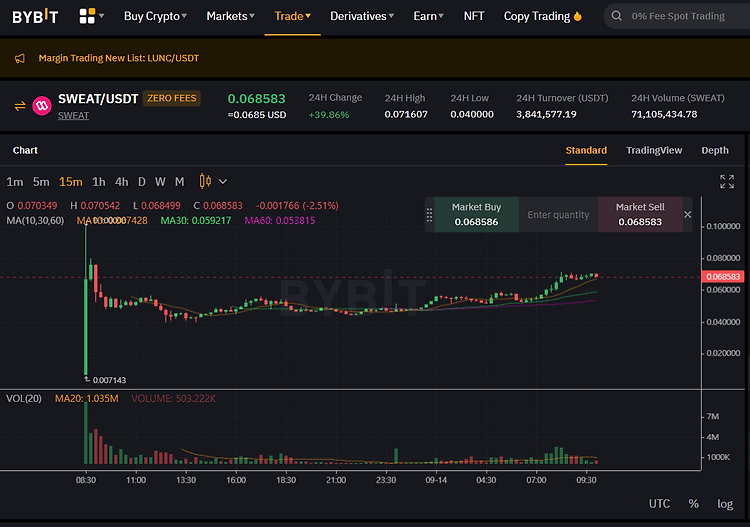Click the MA60: 0.053815 value

tap(280, 220)
